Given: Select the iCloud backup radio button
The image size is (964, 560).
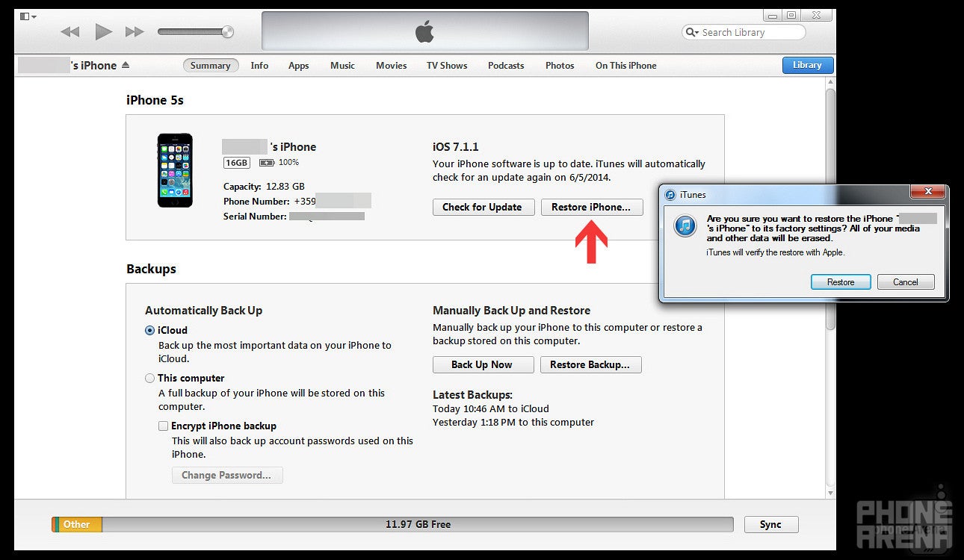Looking at the screenshot, I should click(x=150, y=330).
